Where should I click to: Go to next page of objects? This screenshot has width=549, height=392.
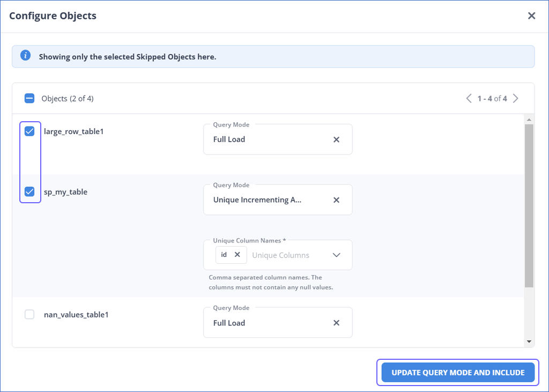tap(516, 98)
